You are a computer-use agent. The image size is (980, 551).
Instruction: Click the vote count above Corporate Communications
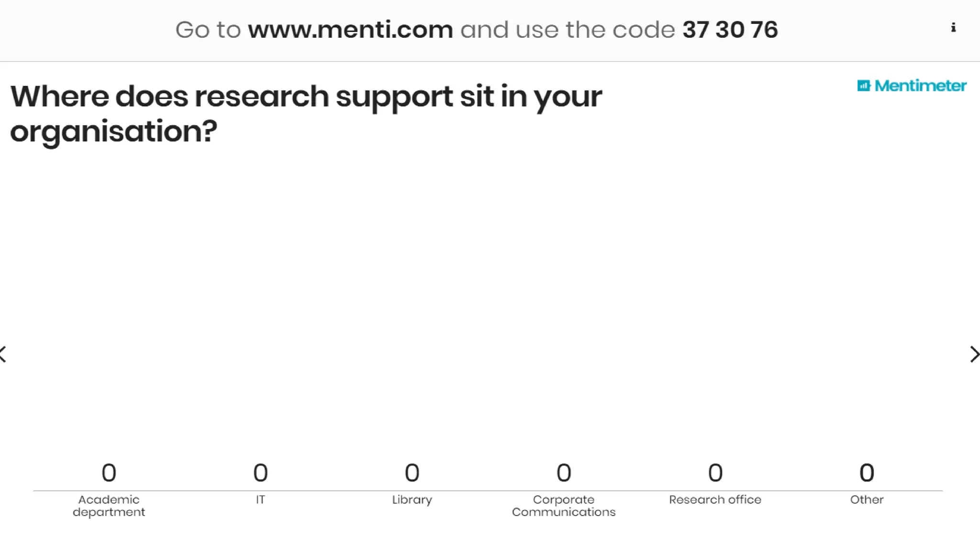564,473
